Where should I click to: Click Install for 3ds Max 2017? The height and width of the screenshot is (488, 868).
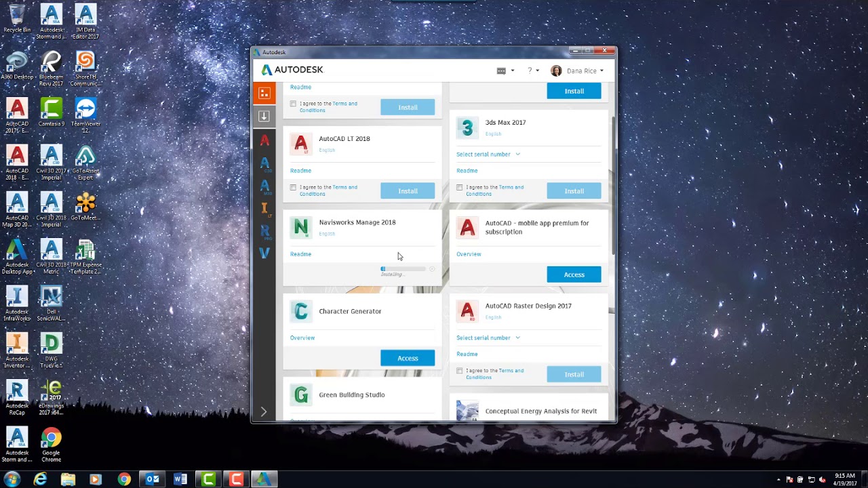[574, 191]
